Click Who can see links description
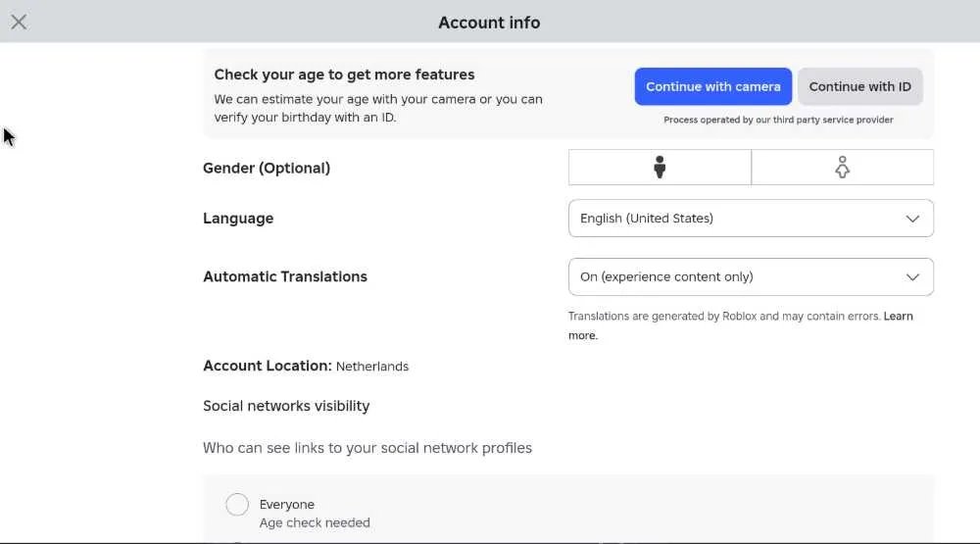The width and height of the screenshot is (980, 544). pyautogui.click(x=367, y=448)
